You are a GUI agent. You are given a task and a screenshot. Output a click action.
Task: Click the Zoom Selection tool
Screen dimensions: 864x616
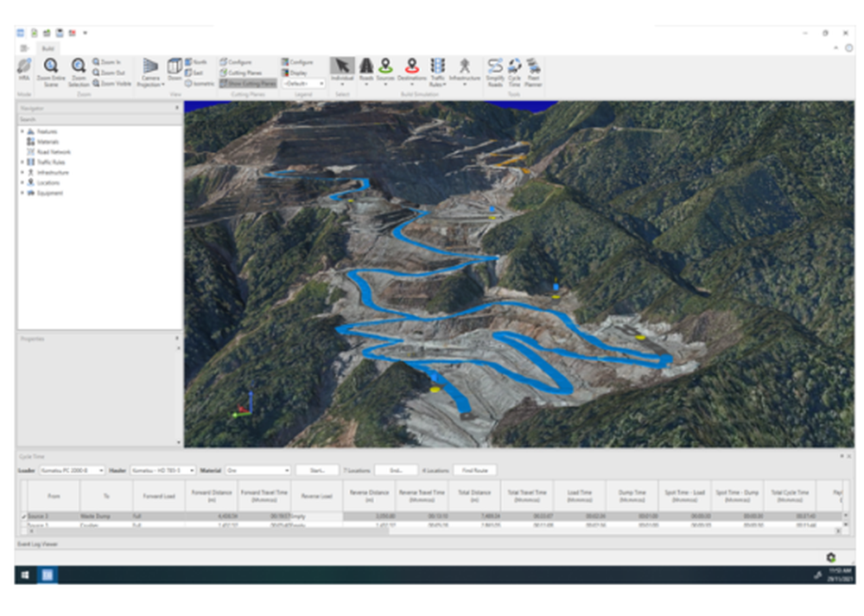tap(79, 73)
